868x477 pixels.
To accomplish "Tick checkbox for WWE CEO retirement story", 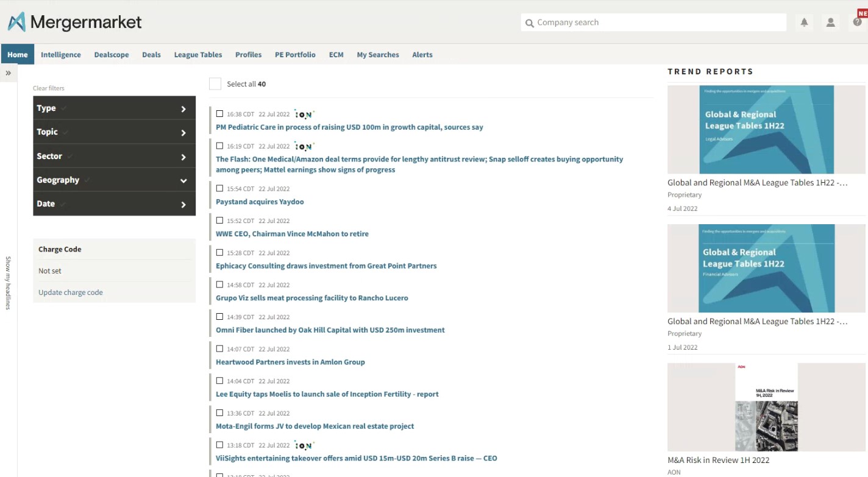I will [219, 221].
